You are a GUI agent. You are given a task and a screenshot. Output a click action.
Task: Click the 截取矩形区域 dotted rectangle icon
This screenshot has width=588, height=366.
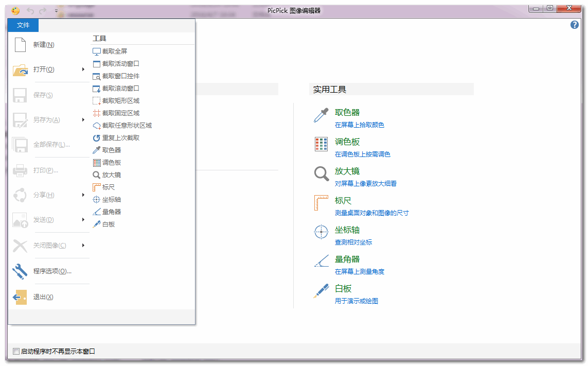point(96,101)
